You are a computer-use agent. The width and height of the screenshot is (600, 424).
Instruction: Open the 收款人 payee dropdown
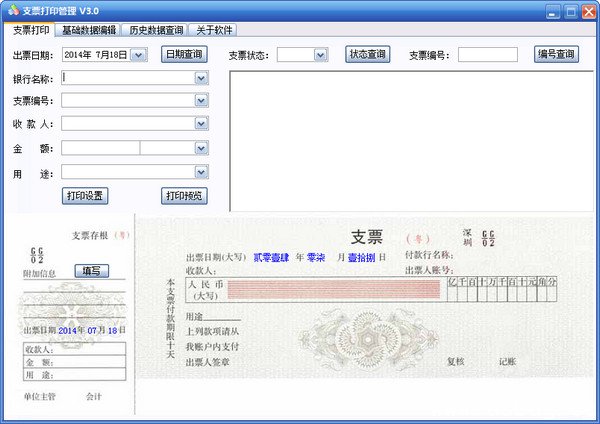coord(201,124)
